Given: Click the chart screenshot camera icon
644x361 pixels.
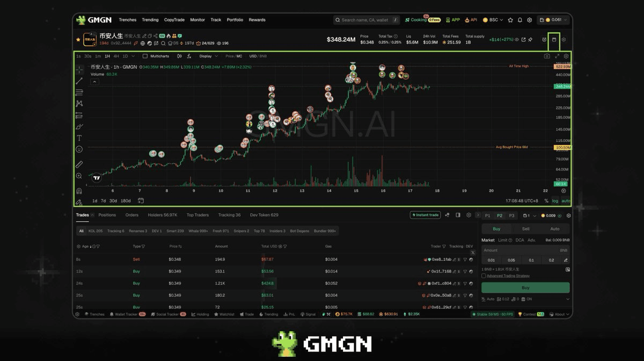Looking at the screenshot, I should click(x=547, y=56).
